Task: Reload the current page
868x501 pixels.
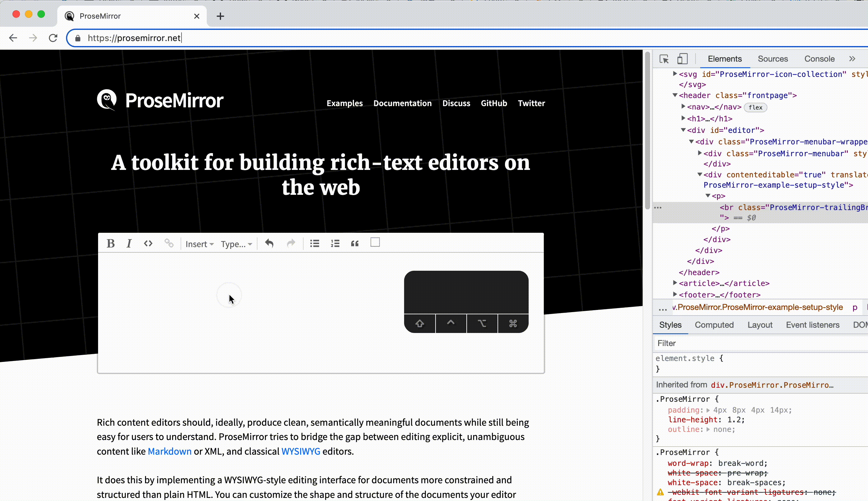Action: (53, 38)
